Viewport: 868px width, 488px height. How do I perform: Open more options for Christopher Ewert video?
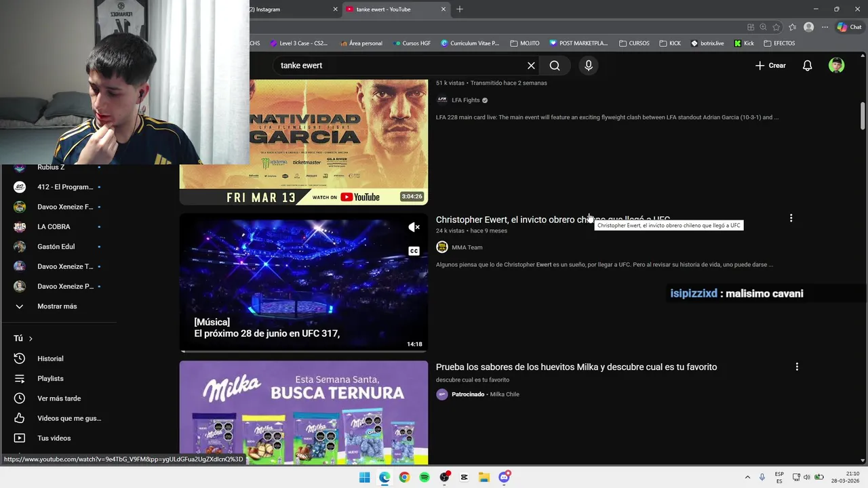click(791, 218)
